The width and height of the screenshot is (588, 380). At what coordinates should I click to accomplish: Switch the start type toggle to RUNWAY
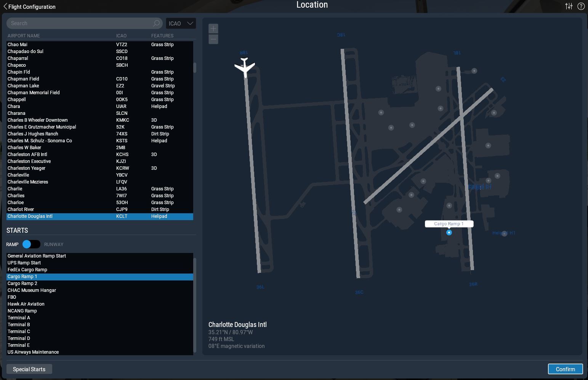(x=35, y=244)
